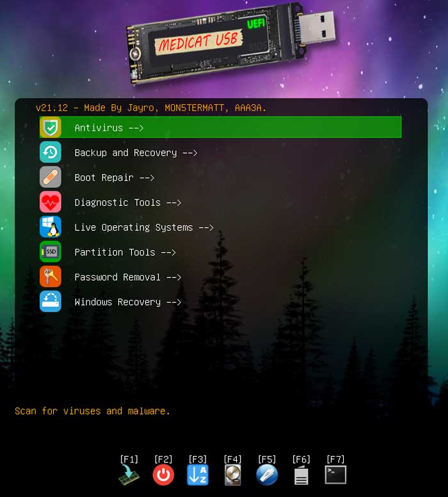Click the A-Z sort icon under F3
The width and height of the screenshot is (448, 497).
click(x=197, y=475)
